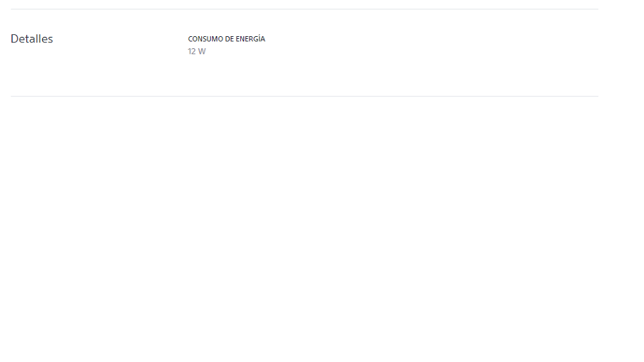Click the left end of the lower divider line
Screen dimensions: 644x362
(x=12, y=97)
